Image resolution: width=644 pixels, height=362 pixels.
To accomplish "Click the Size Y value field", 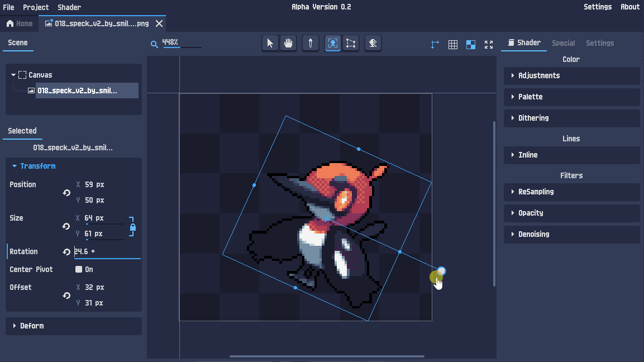I will pyautogui.click(x=104, y=234).
